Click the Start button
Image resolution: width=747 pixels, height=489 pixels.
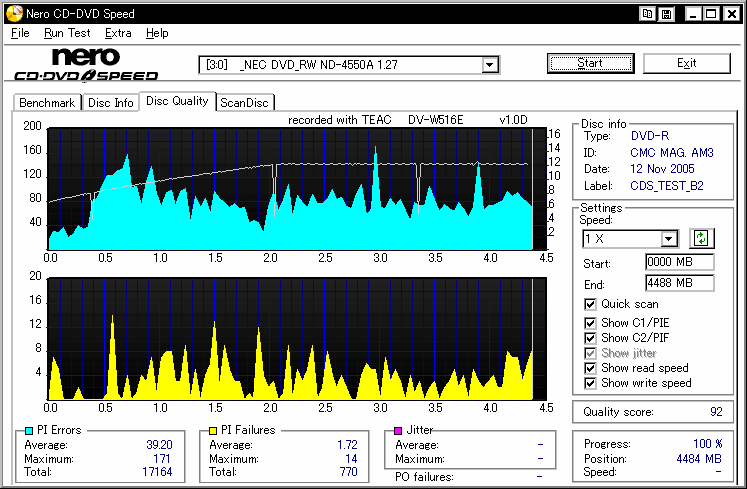click(x=590, y=63)
